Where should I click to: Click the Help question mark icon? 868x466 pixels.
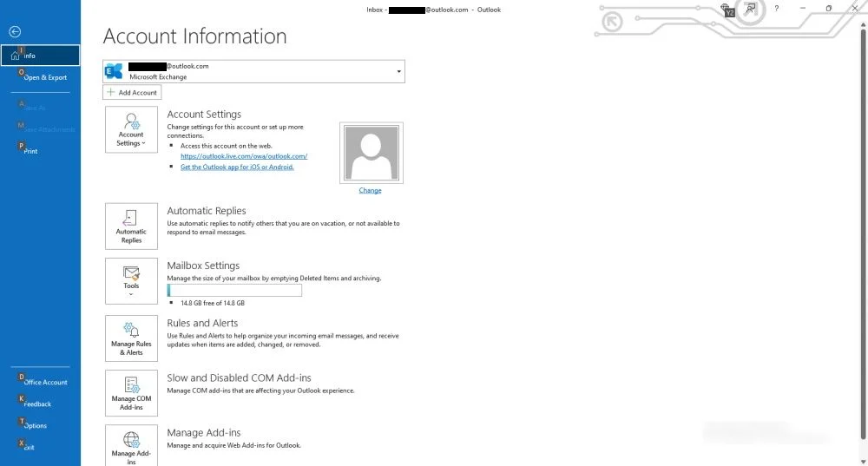coord(777,9)
